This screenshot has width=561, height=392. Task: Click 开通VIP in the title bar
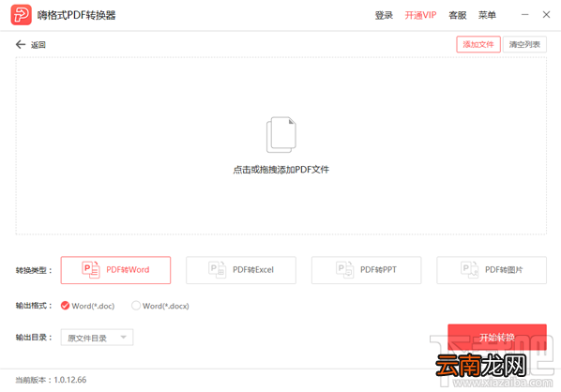[x=420, y=15]
